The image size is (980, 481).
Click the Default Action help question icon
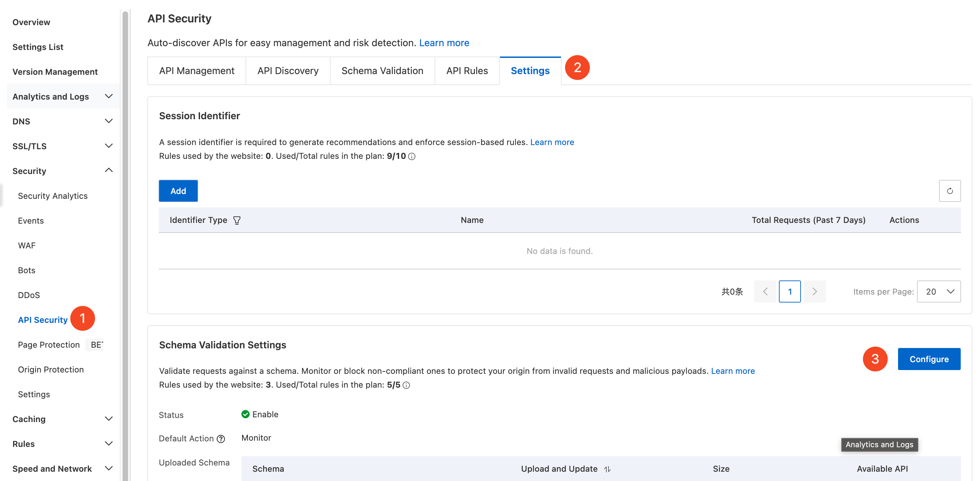coord(221,439)
